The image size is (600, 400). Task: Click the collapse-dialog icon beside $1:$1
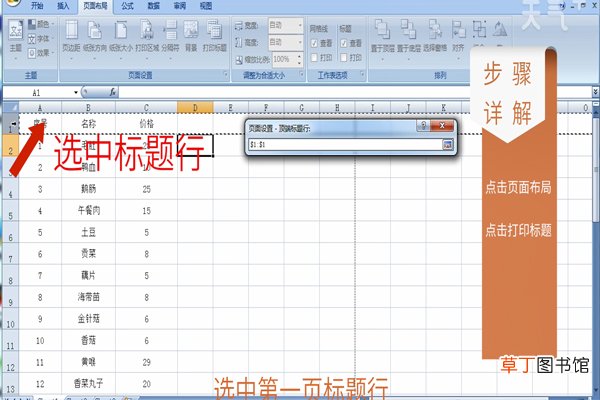coord(447,144)
